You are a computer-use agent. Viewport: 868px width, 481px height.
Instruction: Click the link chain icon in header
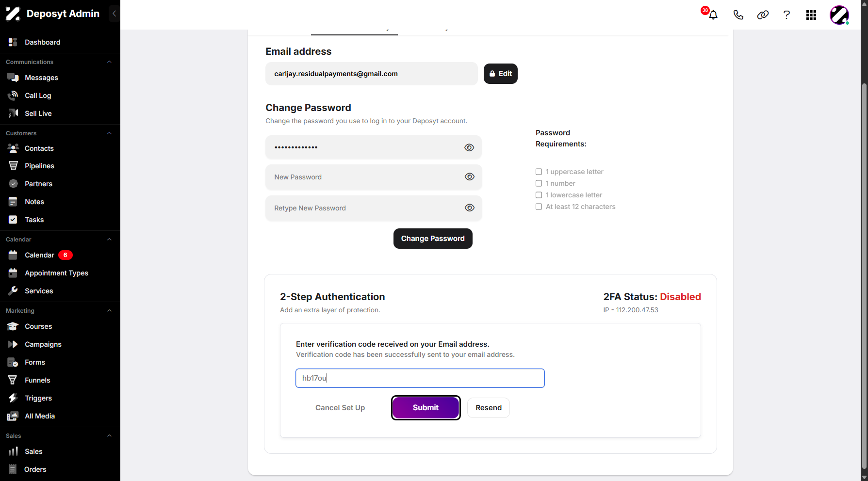[763, 15]
